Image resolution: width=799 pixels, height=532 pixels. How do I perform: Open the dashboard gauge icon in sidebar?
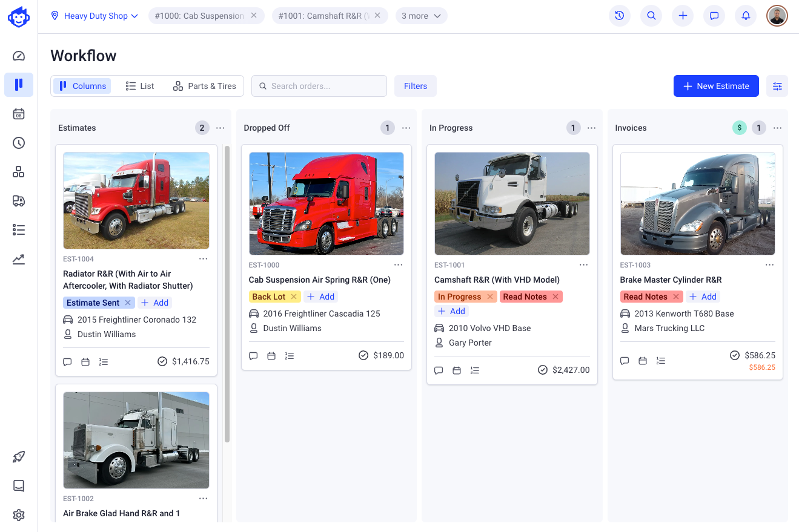19,56
